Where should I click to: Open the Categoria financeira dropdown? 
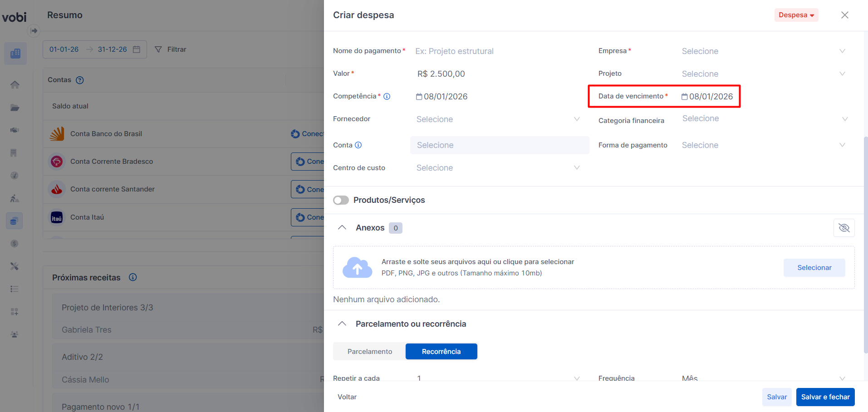tap(765, 118)
